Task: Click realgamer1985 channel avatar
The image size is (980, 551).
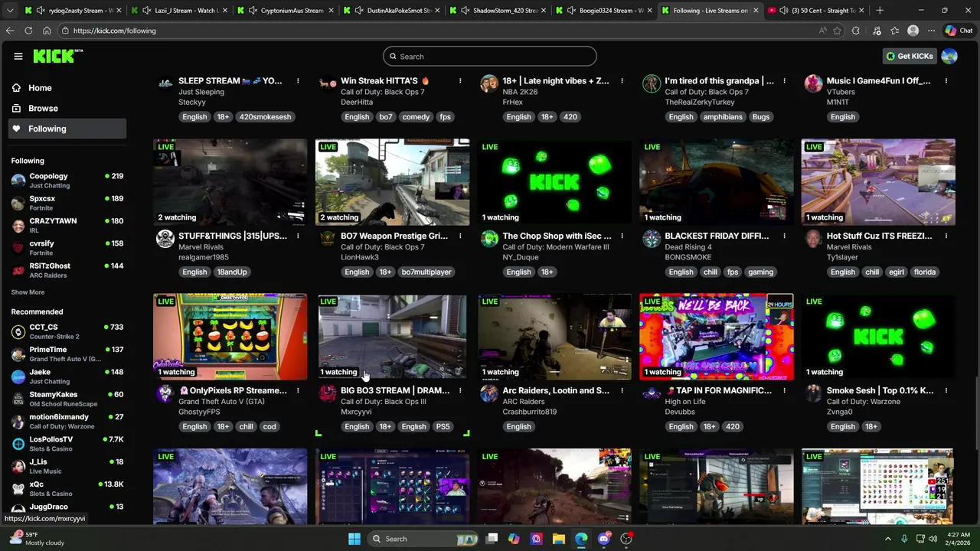Action: 165,239
